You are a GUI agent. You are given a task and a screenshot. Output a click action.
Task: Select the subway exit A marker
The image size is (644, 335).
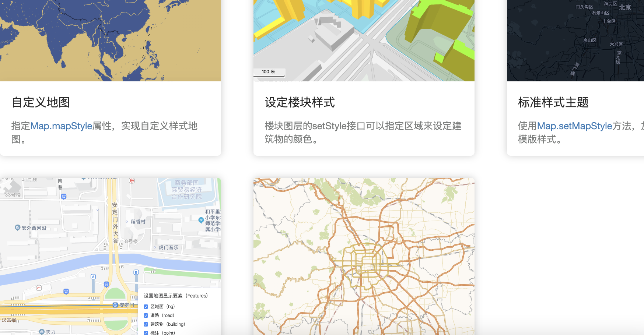tap(93, 276)
